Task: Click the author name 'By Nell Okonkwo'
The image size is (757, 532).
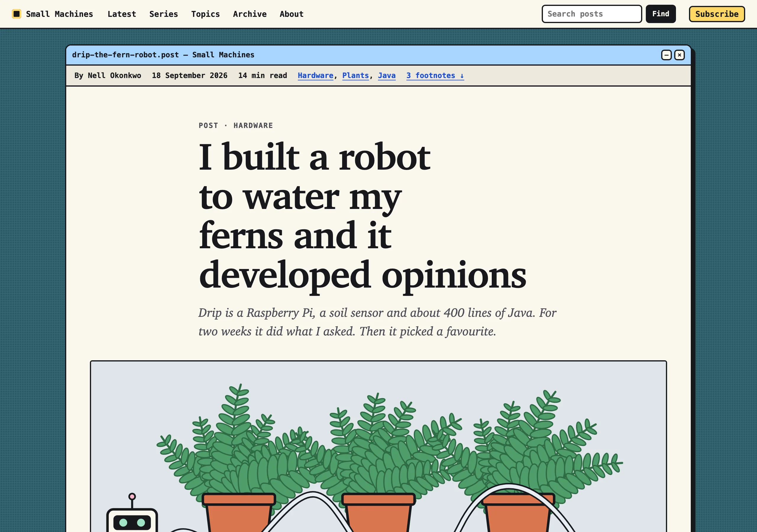Action: (108, 75)
